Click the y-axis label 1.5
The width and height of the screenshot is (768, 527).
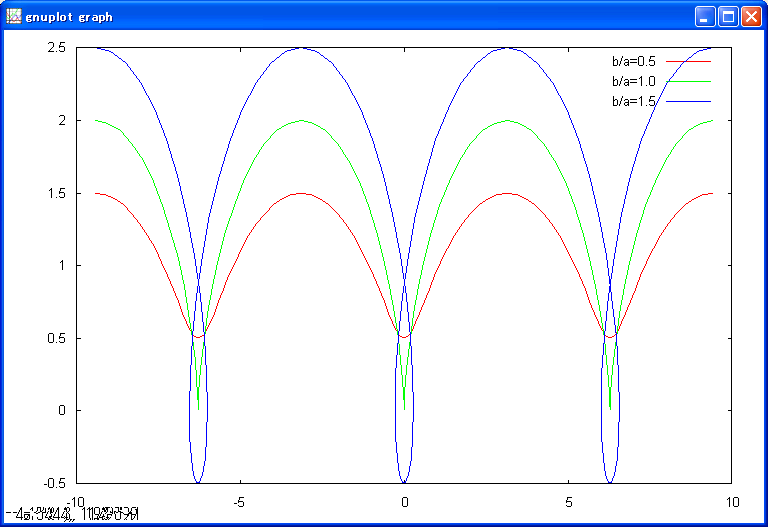[56, 193]
